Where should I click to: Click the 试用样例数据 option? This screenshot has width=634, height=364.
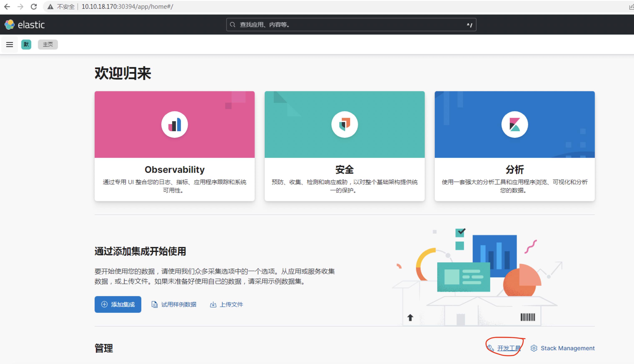point(178,304)
